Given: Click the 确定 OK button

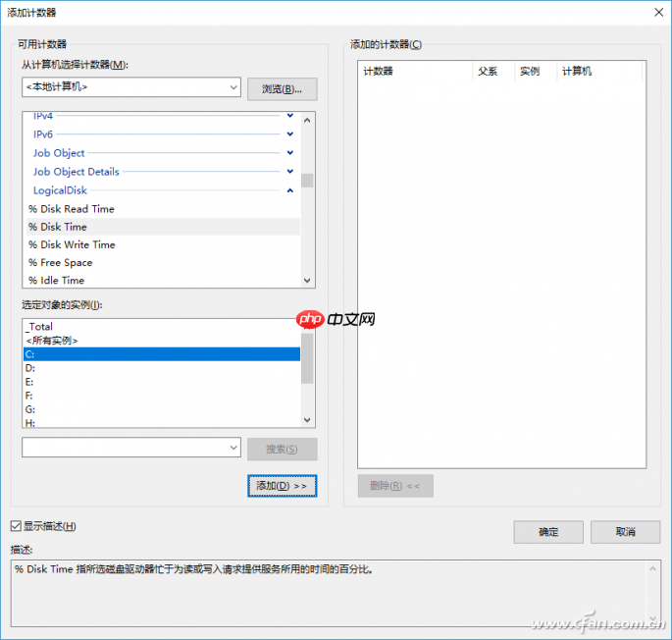Looking at the screenshot, I should 548,532.
